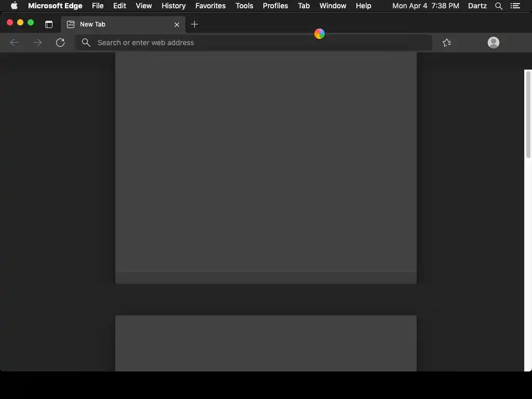
Task: Open the Tab menu
Action: tap(303, 6)
